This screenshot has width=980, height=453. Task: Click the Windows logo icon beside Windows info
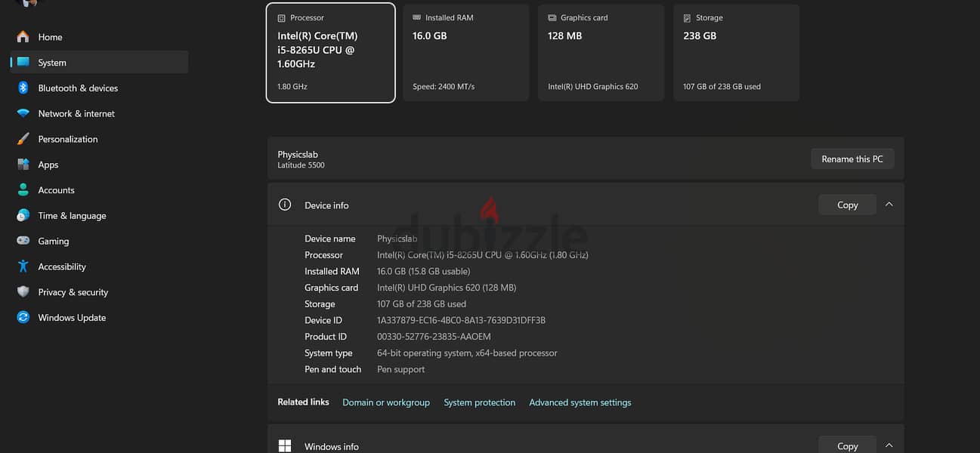tap(285, 446)
